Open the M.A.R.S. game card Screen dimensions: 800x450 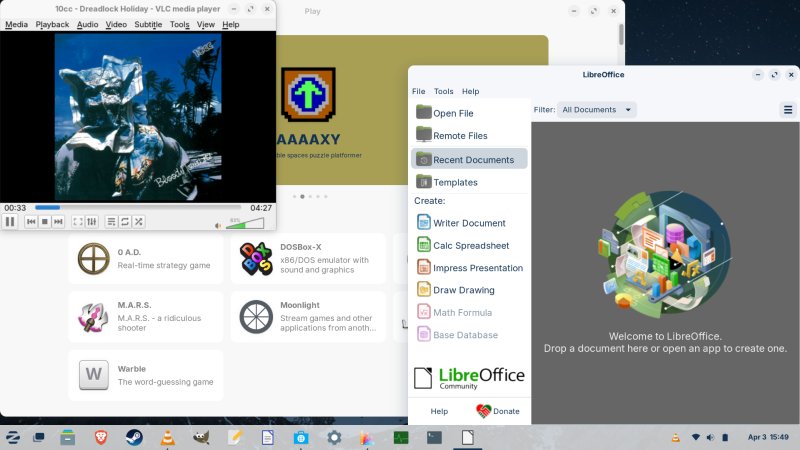point(145,317)
